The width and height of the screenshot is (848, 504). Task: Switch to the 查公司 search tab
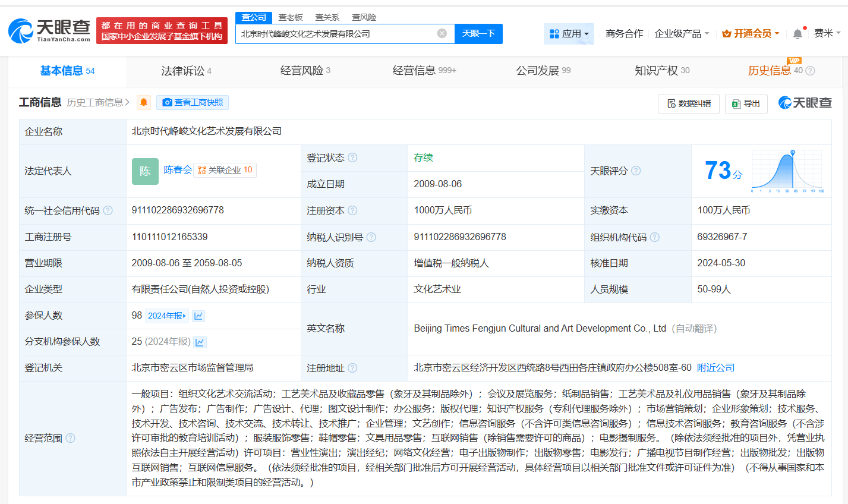pos(254,17)
